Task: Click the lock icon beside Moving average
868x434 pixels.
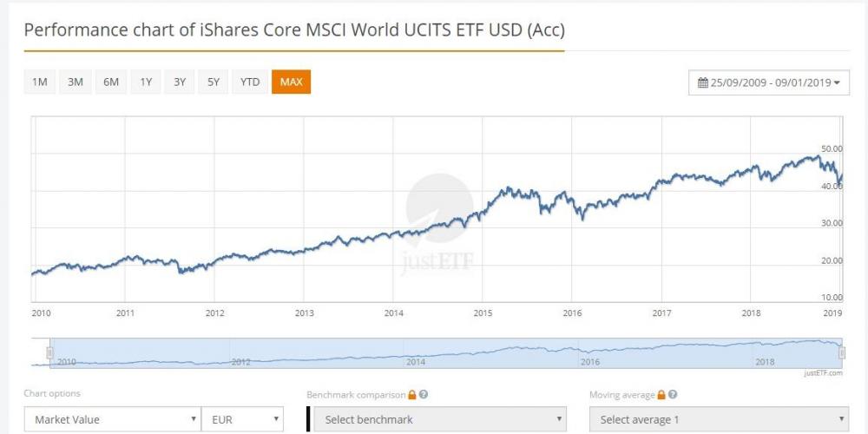Action: [662, 395]
